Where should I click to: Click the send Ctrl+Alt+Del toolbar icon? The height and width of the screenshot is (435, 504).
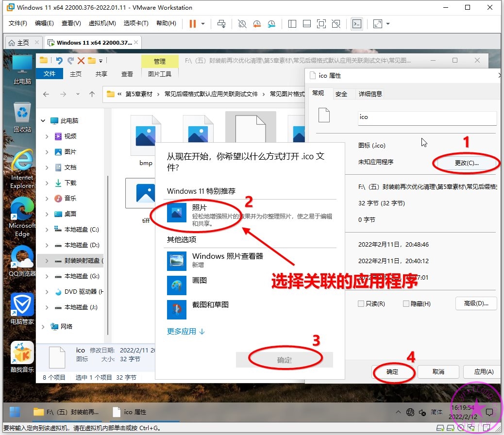click(x=221, y=24)
